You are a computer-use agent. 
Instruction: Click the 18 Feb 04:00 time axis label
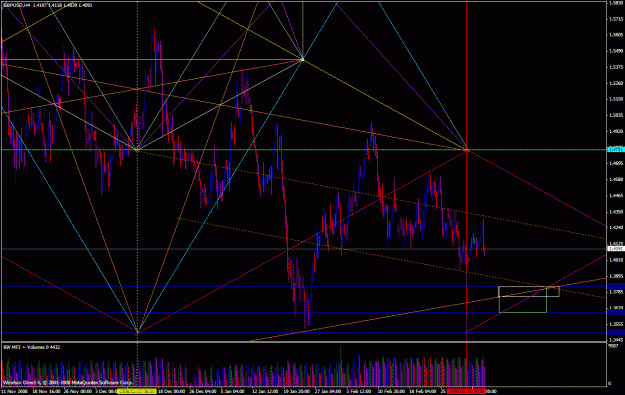click(423, 391)
